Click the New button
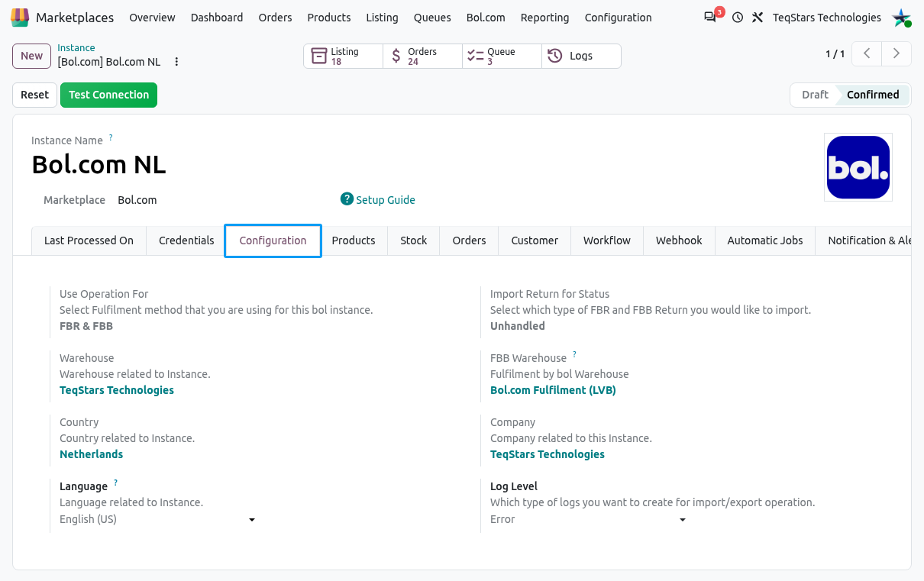Screen dimensions: 924x581 pyautogui.click(x=31, y=56)
